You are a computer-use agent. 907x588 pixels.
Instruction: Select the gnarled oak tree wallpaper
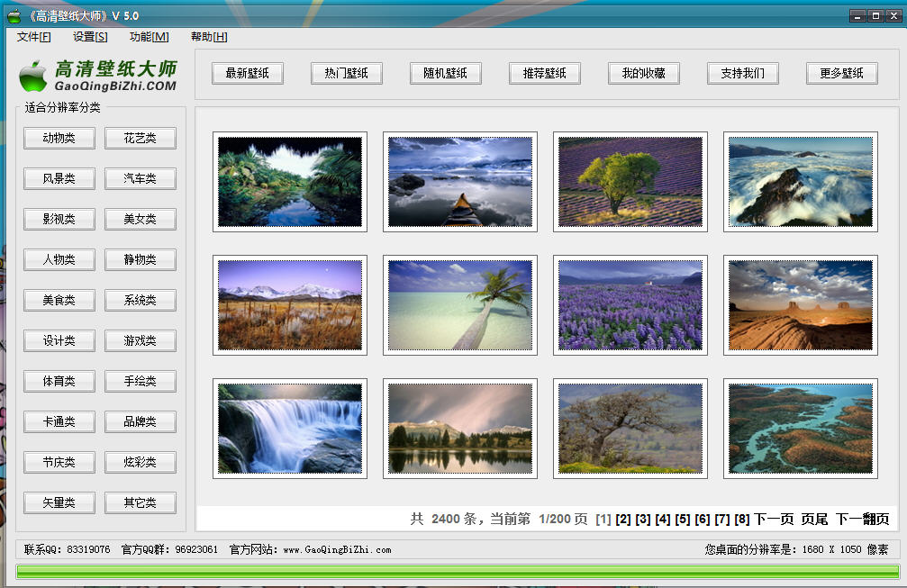[630, 429]
